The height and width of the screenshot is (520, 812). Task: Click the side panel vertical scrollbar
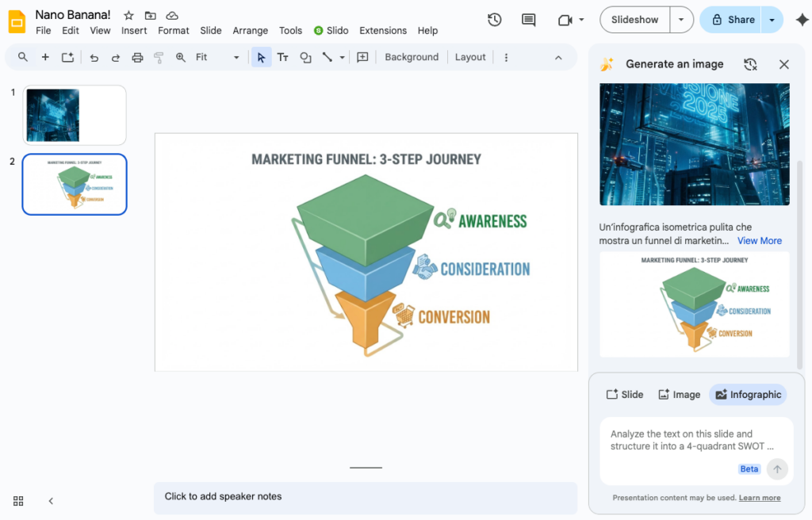799,262
